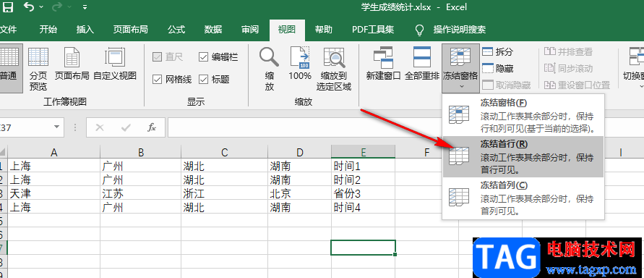Click 重设窗口位置 reset window position
Image resolution: width=644 pixels, height=278 pixels.
pyautogui.click(x=577, y=85)
